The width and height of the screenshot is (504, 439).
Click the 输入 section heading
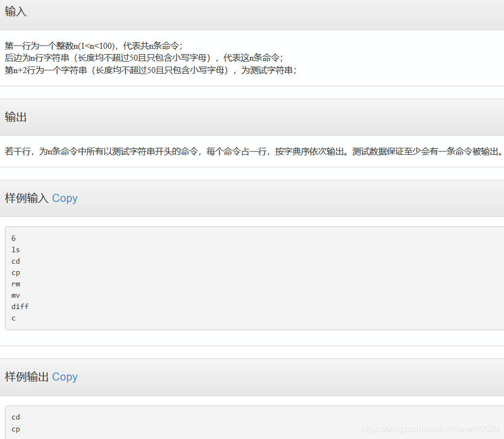click(x=15, y=11)
